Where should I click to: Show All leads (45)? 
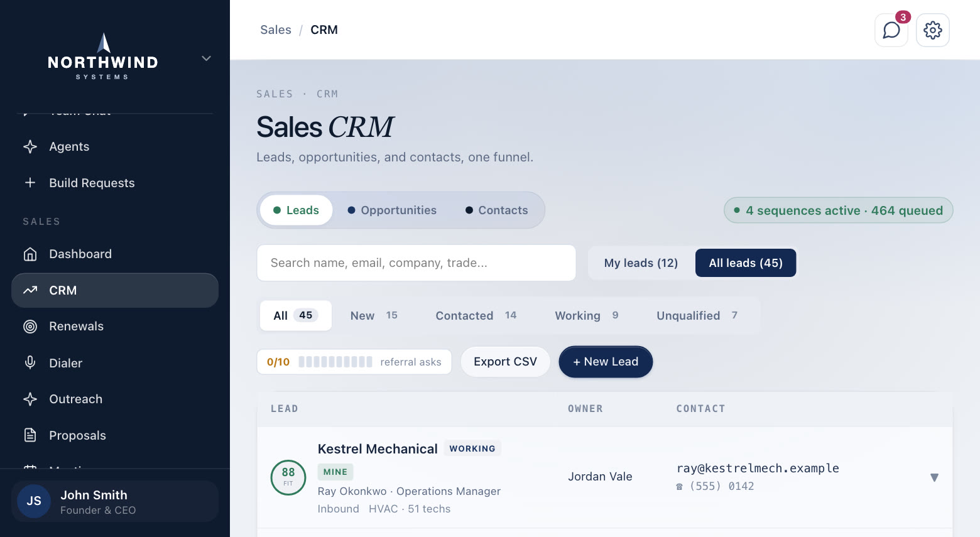click(746, 263)
